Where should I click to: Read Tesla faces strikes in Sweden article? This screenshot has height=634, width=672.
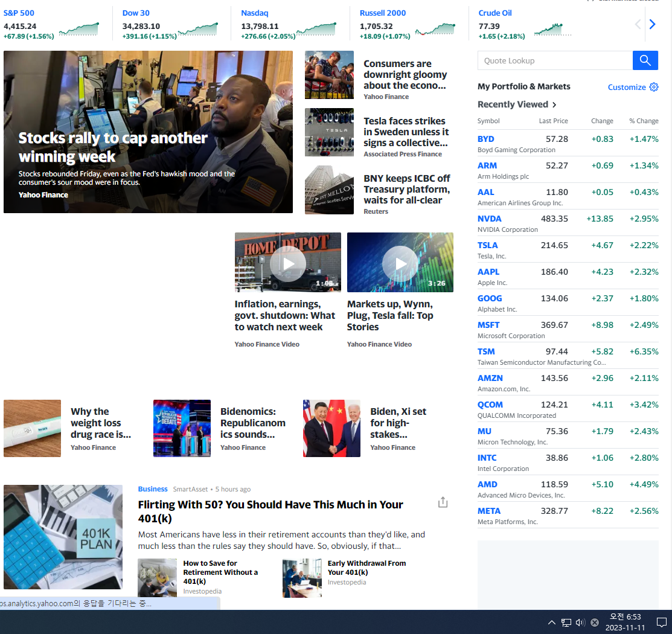pos(406,132)
